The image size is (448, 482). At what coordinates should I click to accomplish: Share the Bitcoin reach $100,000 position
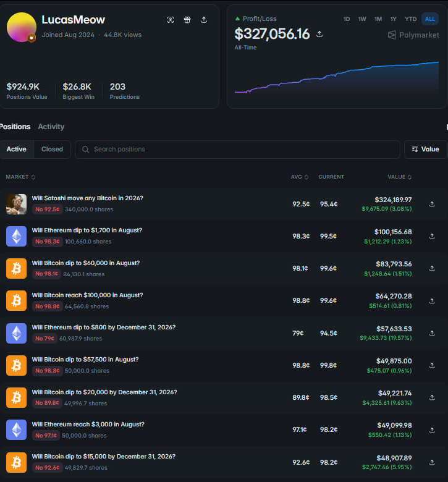(432, 301)
